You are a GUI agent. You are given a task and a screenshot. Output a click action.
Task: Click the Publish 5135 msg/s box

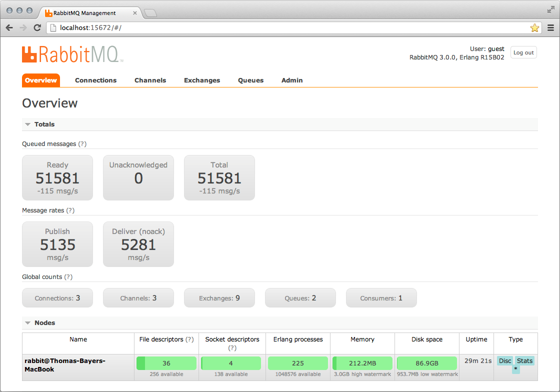click(x=57, y=244)
